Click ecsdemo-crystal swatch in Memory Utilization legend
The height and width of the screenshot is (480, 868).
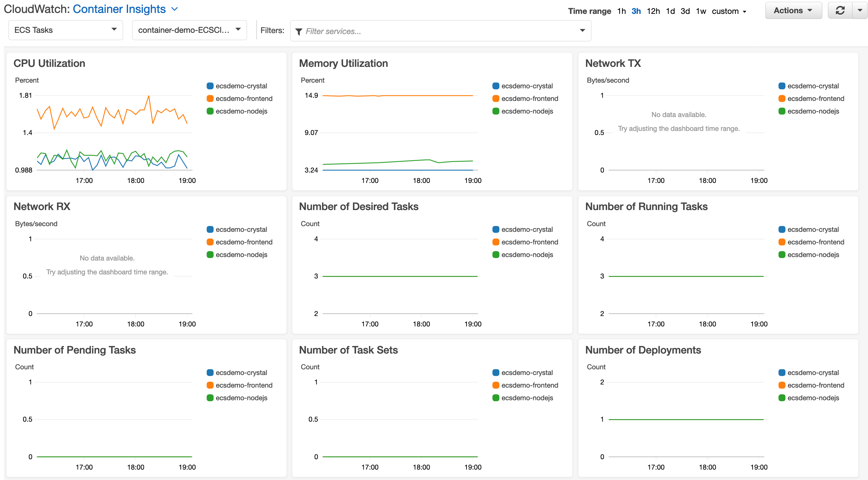coord(496,86)
